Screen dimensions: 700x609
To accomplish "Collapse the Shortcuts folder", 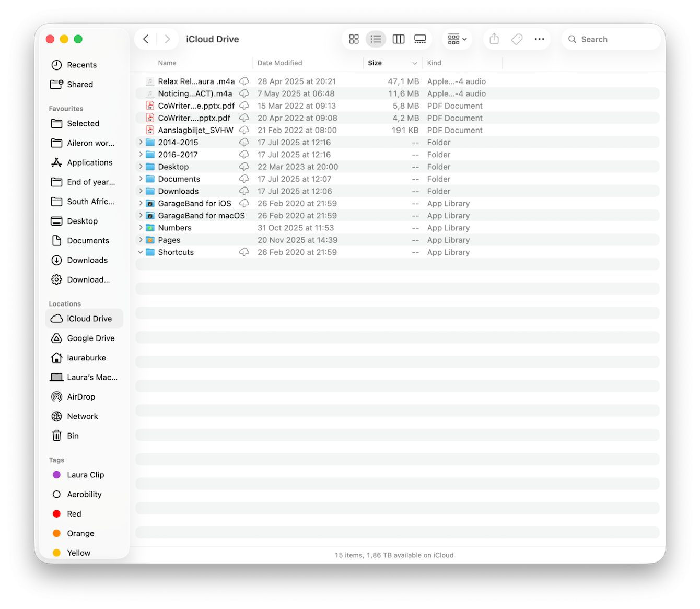I will pos(140,252).
